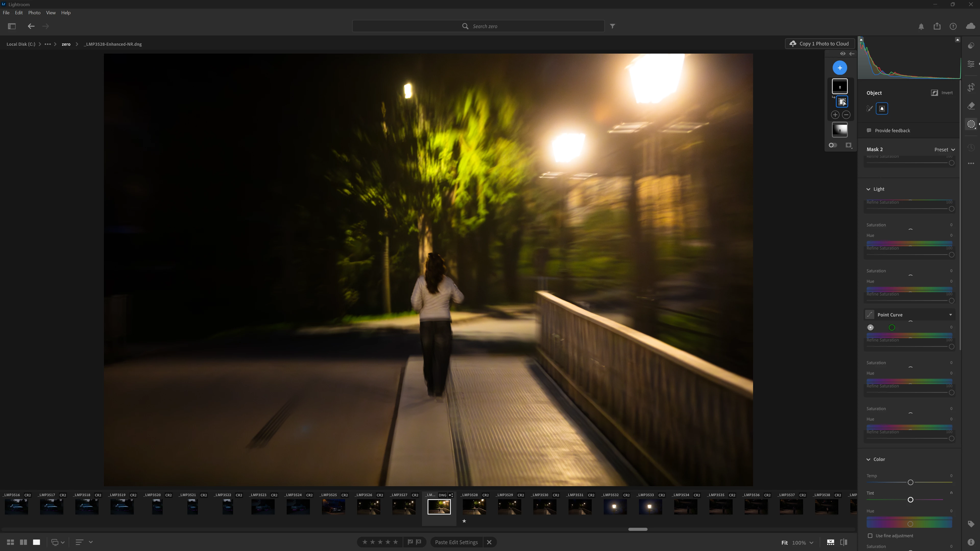Viewport: 980px width, 551px height.
Task: Collapse the Light section
Action: click(x=868, y=189)
